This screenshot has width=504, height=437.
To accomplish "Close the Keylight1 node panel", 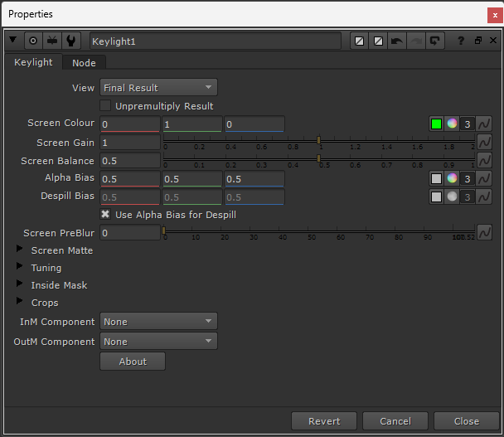I will 493,40.
